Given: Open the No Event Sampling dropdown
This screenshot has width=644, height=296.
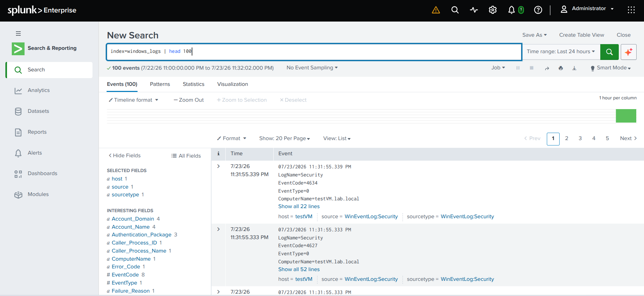Looking at the screenshot, I should pyautogui.click(x=312, y=68).
